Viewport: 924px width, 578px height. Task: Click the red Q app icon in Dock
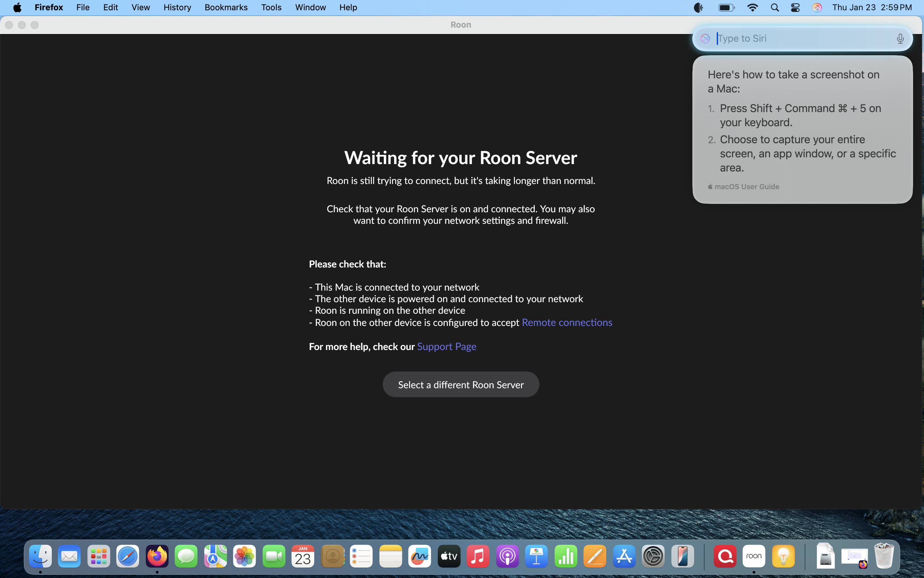click(x=725, y=556)
